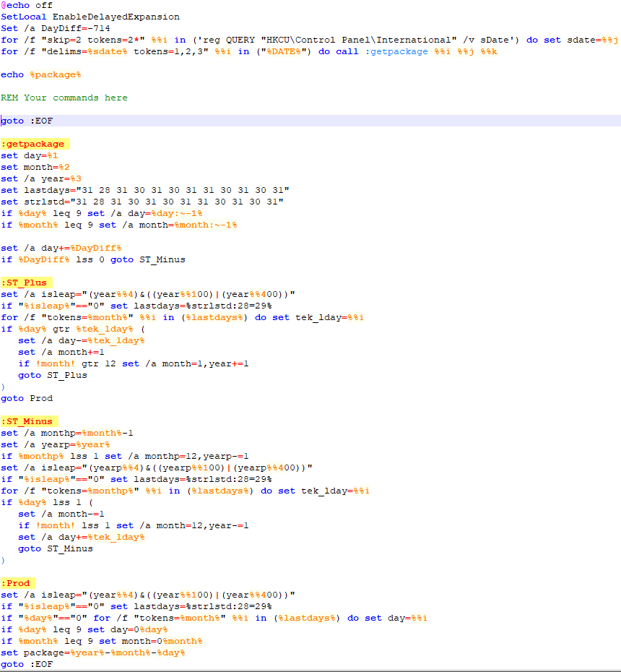Click the 'goto ST_Minus' conditional line

93,259
